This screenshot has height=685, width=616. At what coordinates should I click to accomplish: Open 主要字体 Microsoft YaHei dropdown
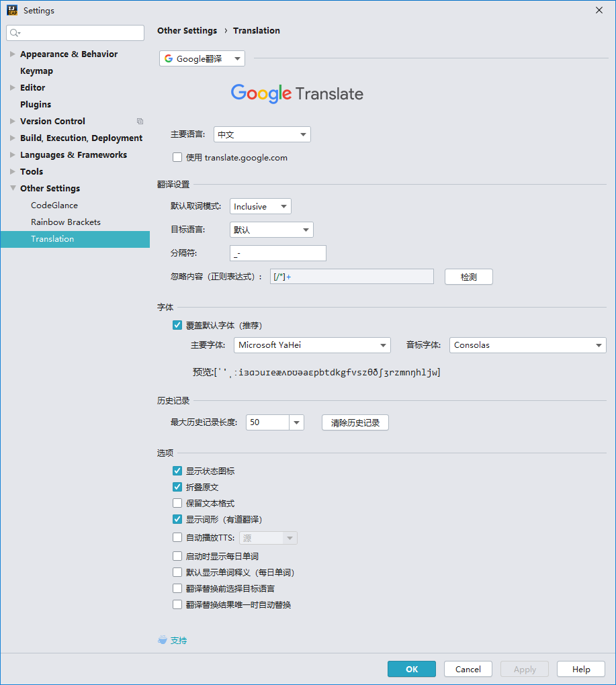click(x=312, y=345)
